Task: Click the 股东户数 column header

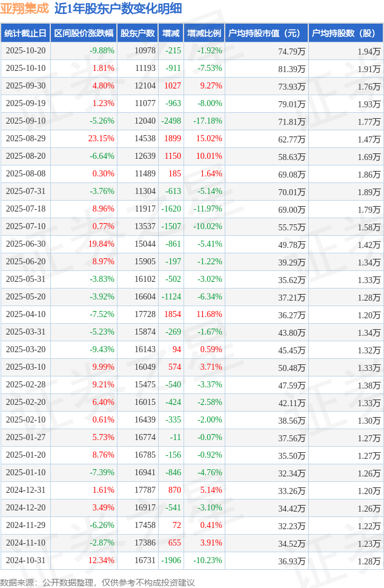Action: click(x=137, y=33)
